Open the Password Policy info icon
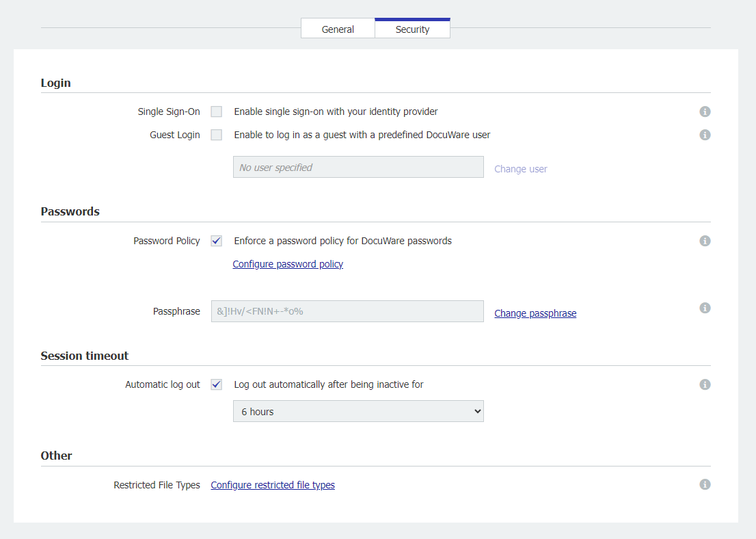 point(705,241)
